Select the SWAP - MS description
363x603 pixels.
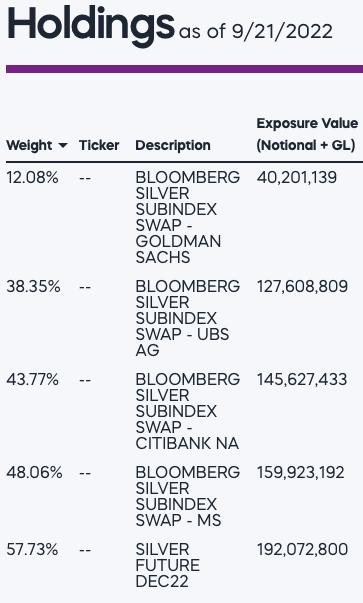188,496
